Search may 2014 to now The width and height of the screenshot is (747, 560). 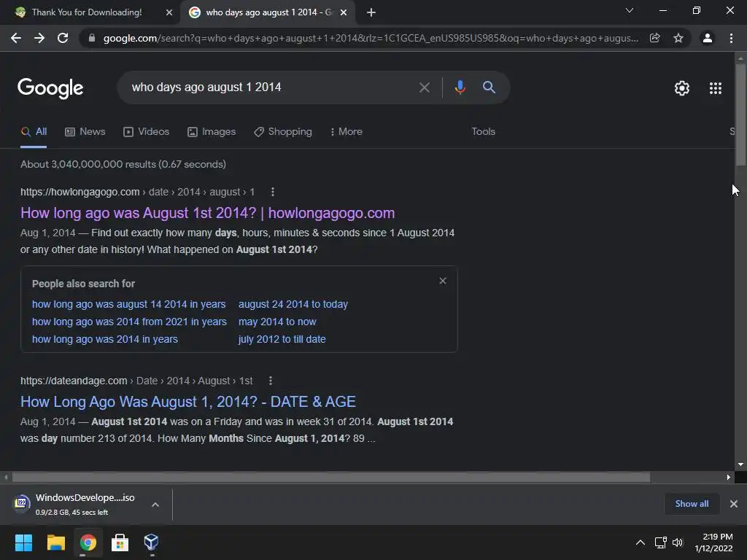pyautogui.click(x=277, y=322)
